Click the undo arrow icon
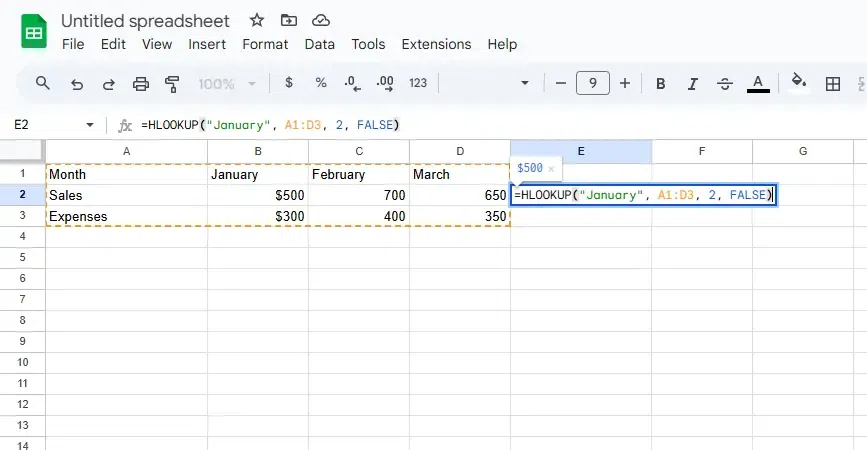This screenshot has height=450, width=867. coord(77,84)
